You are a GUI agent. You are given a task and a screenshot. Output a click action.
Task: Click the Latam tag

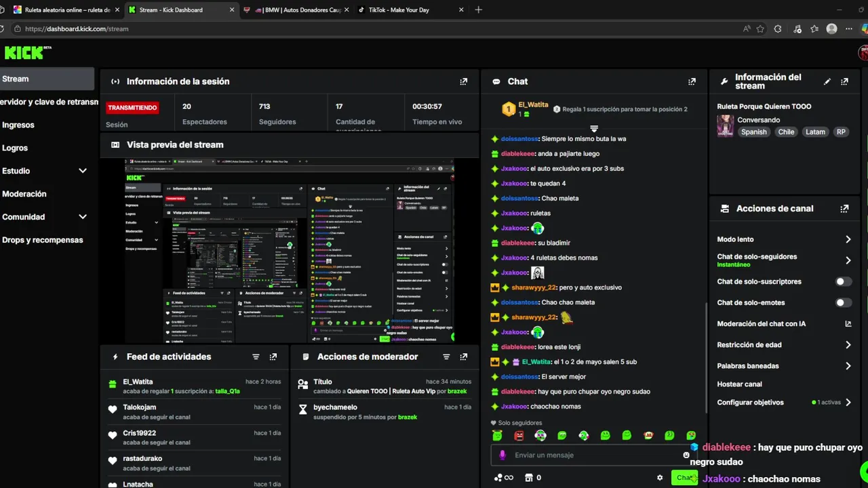coord(815,132)
